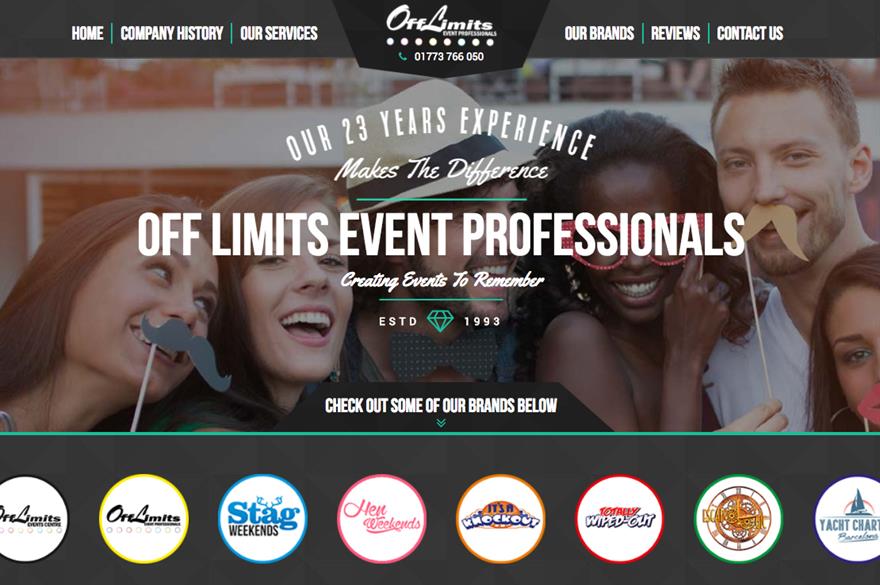Call the 01773 766 050 phone link
Viewport: 880px width, 585px height.
(448, 56)
